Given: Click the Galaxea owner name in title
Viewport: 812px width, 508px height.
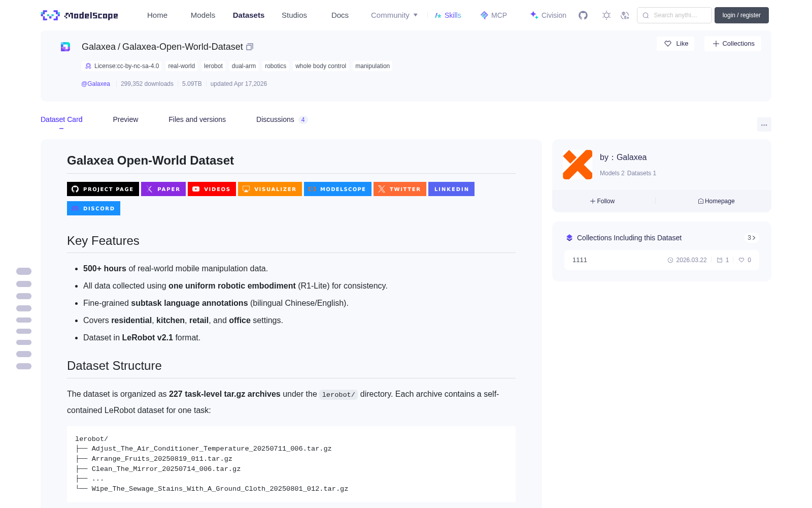Looking at the screenshot, I should click(98, 47).
